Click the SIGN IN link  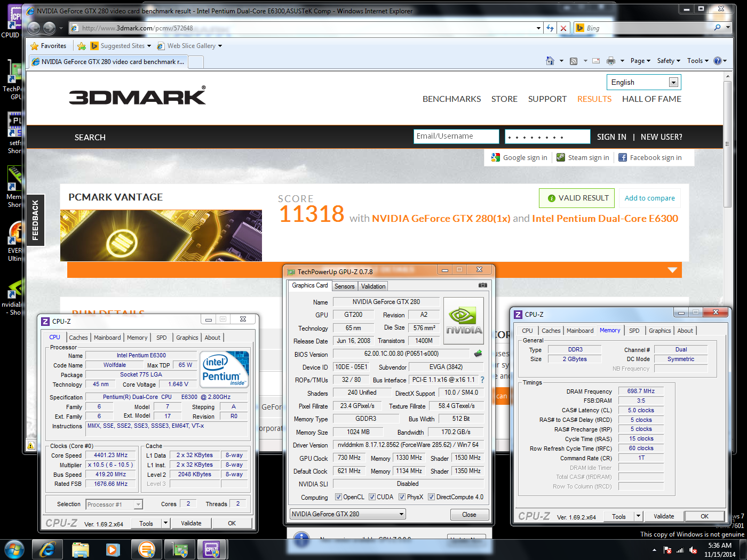pyautogui.click(x=611, y=137)
